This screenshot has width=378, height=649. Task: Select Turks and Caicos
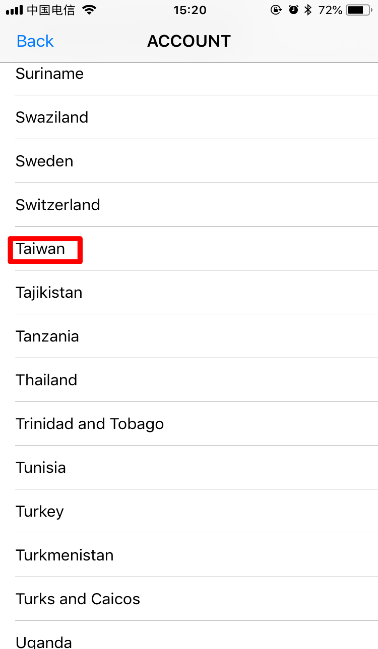189,599
